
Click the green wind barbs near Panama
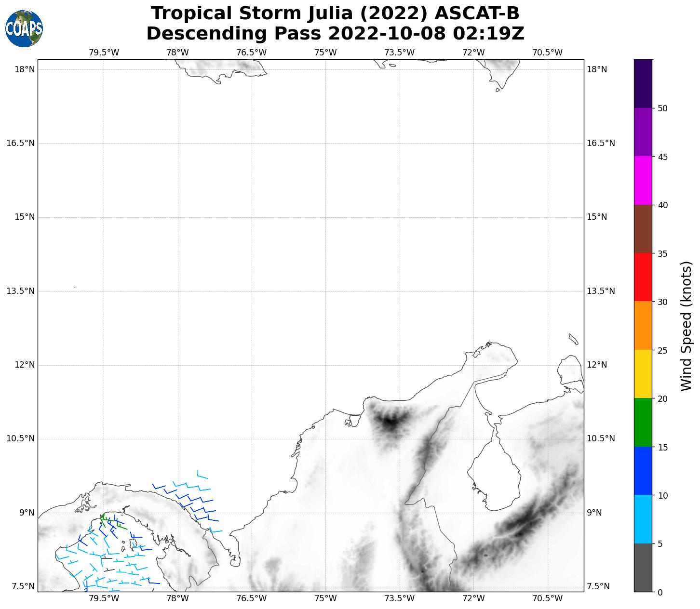pos(103,519)
